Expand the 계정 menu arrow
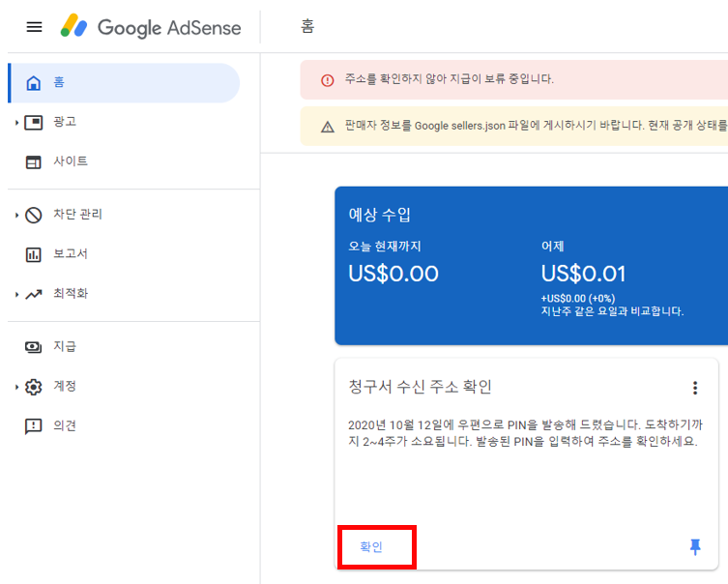Viewport: 728px width, 584px height. coord(16,387)
